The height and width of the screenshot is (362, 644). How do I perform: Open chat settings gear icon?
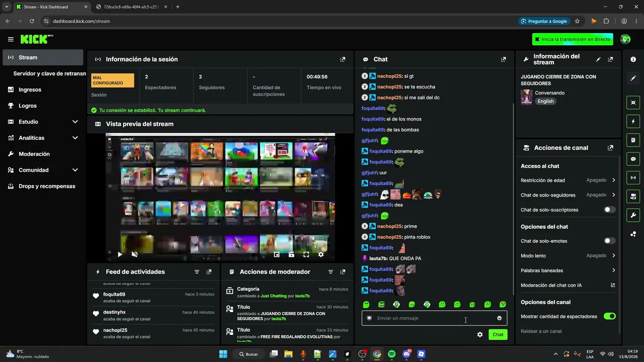pyautogui.click(x=480, y=334)
